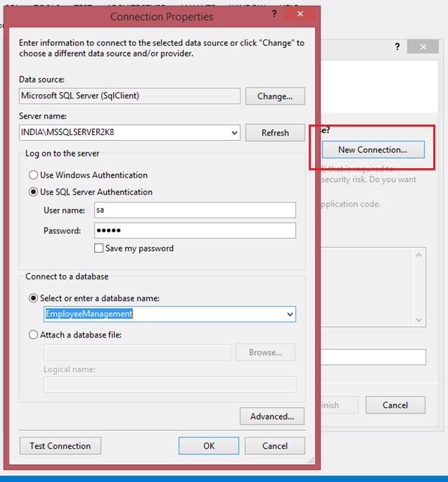Viewport: 448px width, 482px height.
Task: Confirm with the OK button
Action: [x=209, y=446]
